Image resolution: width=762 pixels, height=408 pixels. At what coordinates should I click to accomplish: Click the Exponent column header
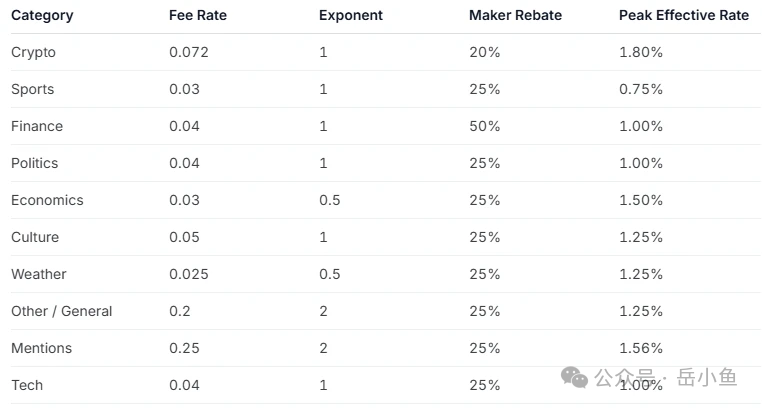(350, 16)
